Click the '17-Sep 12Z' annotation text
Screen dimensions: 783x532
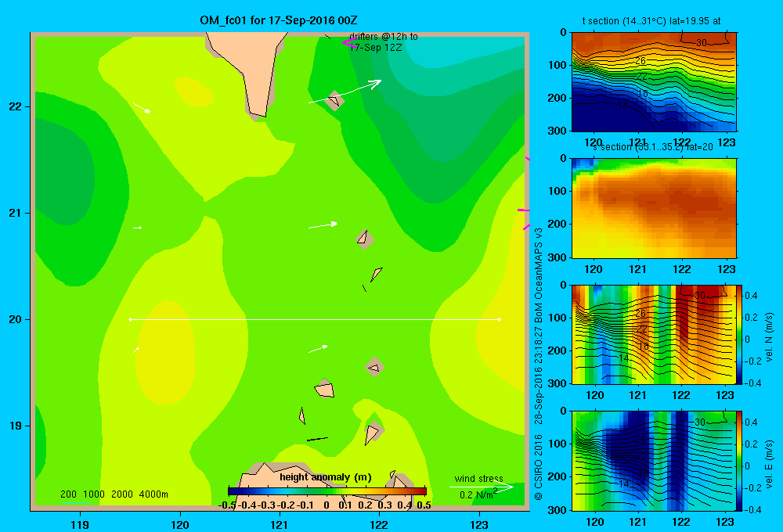pos(376,48)
